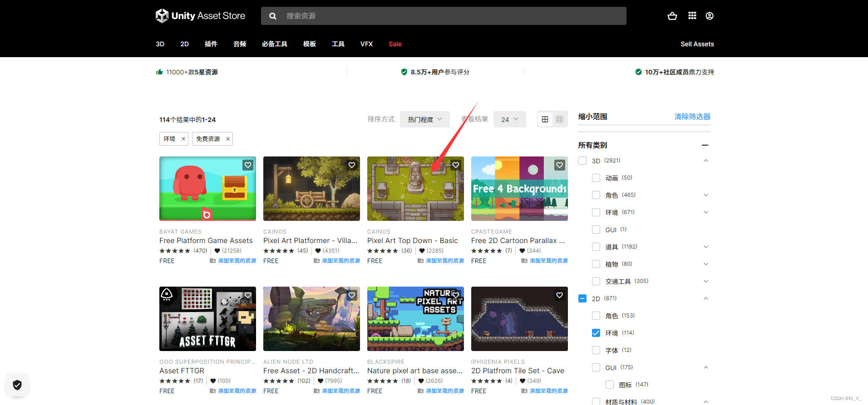This screenshot has height=405, width=868.
Task: Open the apps grid icon
Action: (x=692, y=16)
